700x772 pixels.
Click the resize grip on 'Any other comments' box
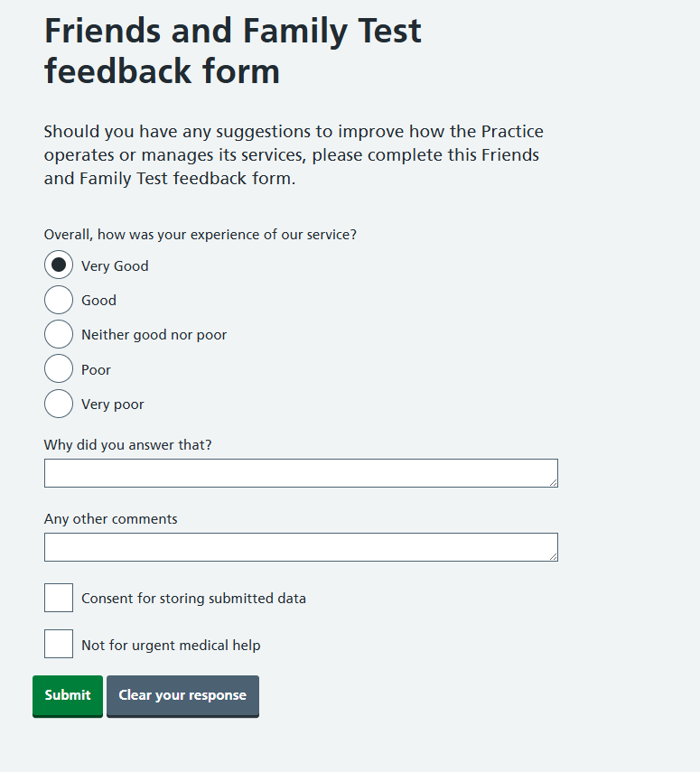click(x=553, y=556)
